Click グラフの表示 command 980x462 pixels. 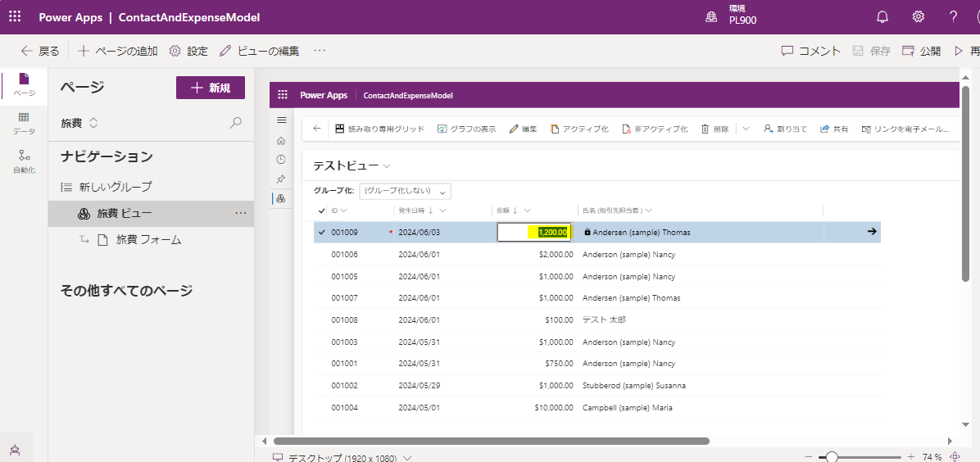(x=466, y=129)
